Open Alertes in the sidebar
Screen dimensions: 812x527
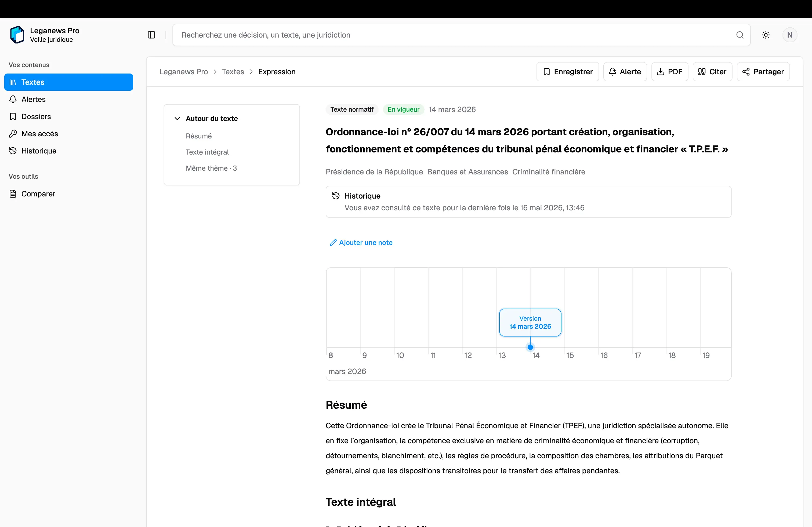click(68, 99)
